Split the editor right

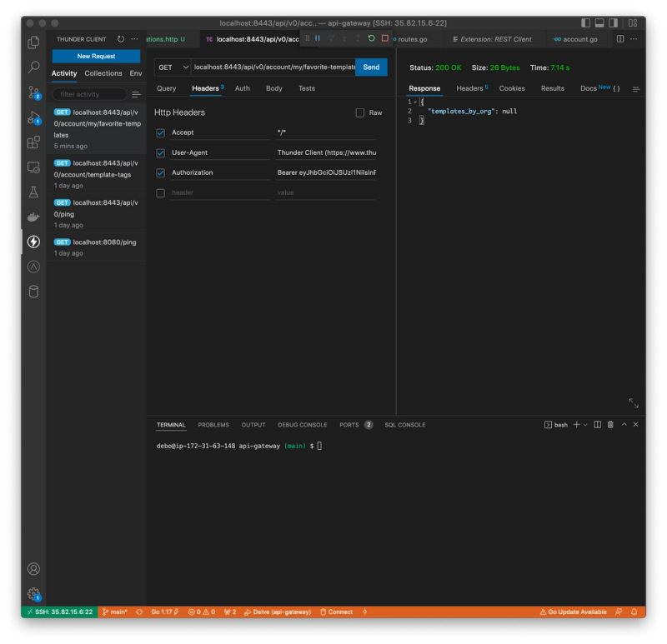620,39
